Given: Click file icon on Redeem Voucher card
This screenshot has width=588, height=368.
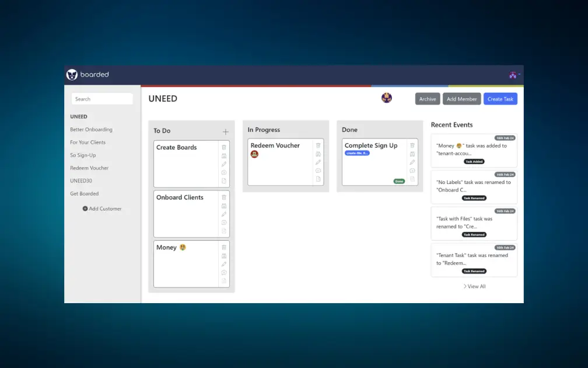Looking at the screenshot, I should (x=318, y=179).
